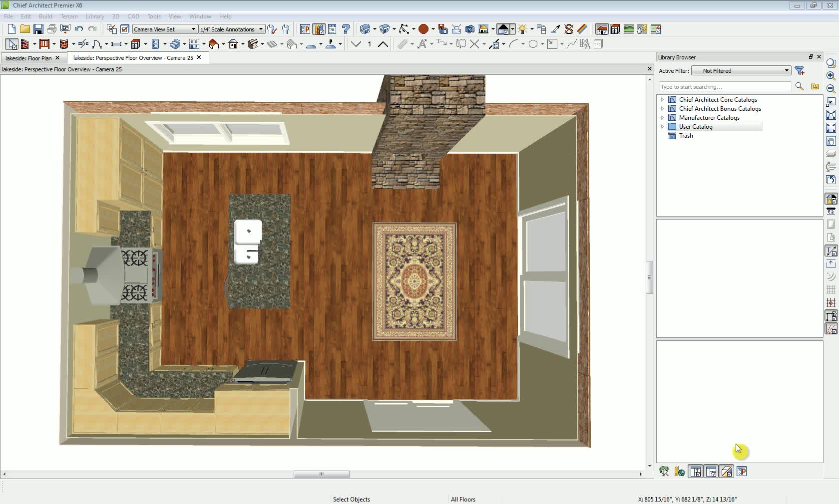The image size is (839, 504).
Task: Click the Zoom In magnifier icon
Action: click(831, 76)
